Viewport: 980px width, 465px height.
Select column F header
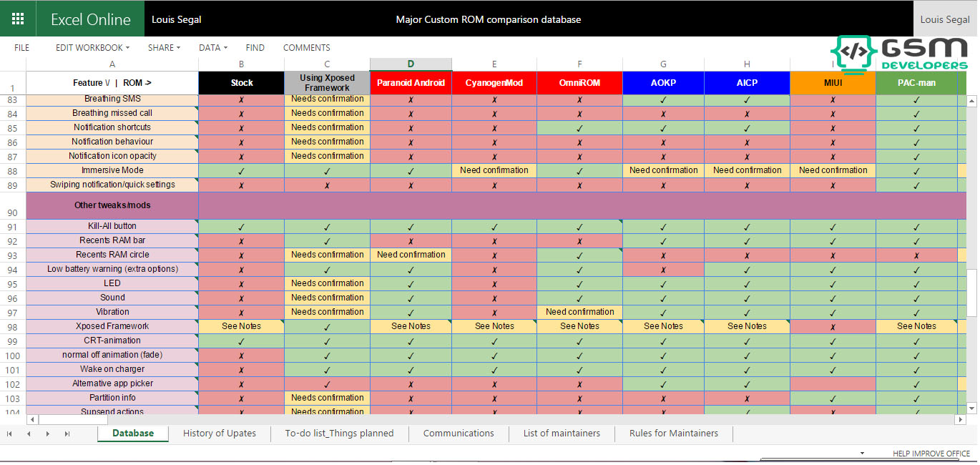(x=579, y=64)
